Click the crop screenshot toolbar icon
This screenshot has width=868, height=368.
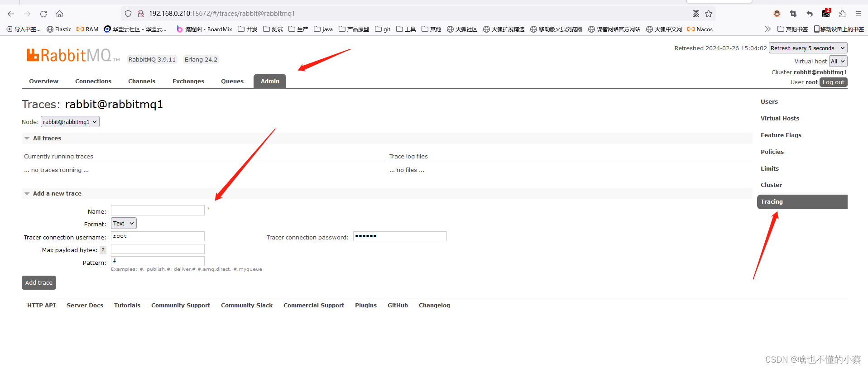coord(793,14)
